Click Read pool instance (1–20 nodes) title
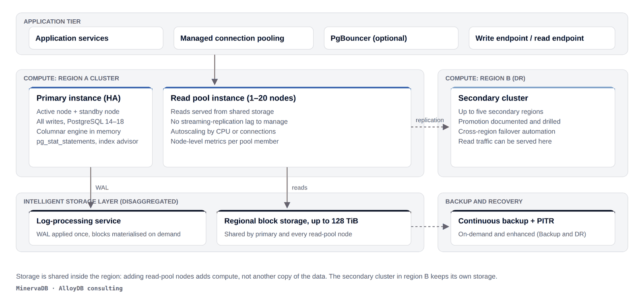644x300 pixels. coord(233,98)
